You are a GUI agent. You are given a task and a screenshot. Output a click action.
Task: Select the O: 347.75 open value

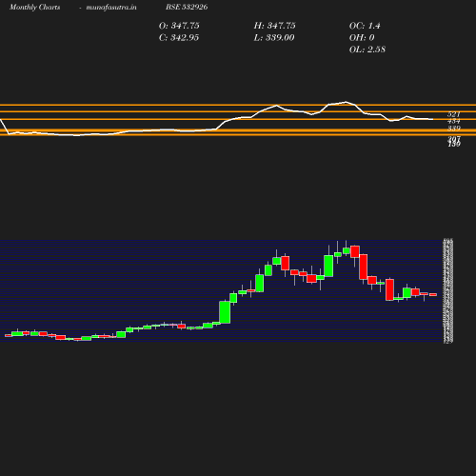tap(179, 26)
